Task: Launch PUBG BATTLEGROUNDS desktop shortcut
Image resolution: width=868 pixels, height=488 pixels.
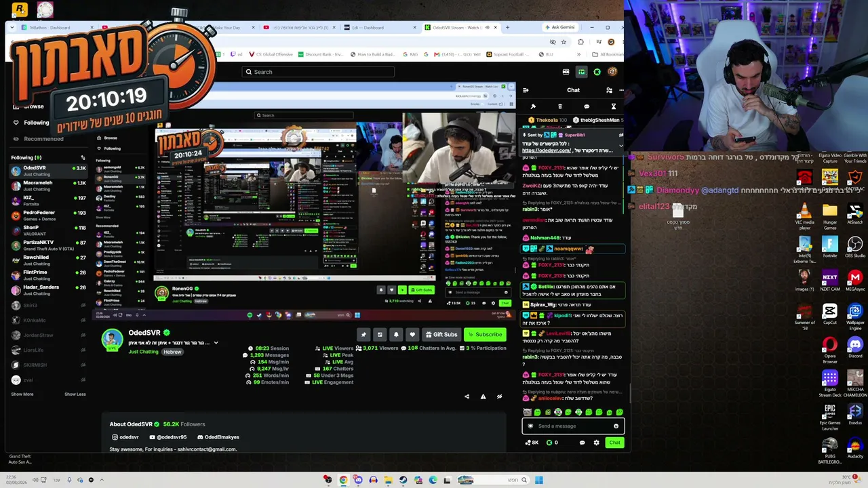Action: tap(830, 451)
